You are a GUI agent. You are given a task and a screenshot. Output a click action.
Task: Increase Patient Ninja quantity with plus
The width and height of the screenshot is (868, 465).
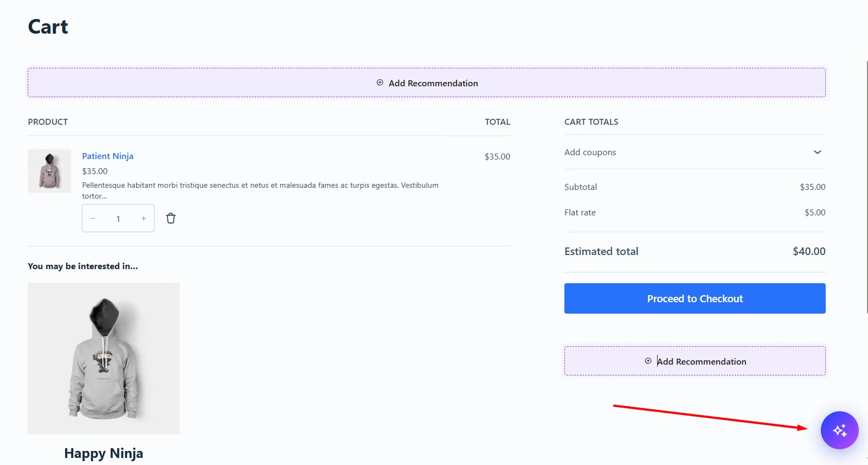[x=144, y=219]
